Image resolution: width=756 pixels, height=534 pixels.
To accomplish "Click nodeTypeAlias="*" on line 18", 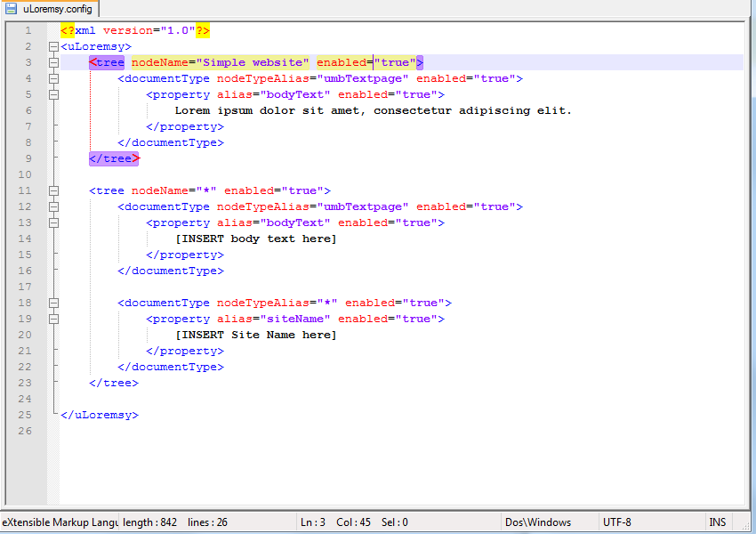I will coord(277,303).
